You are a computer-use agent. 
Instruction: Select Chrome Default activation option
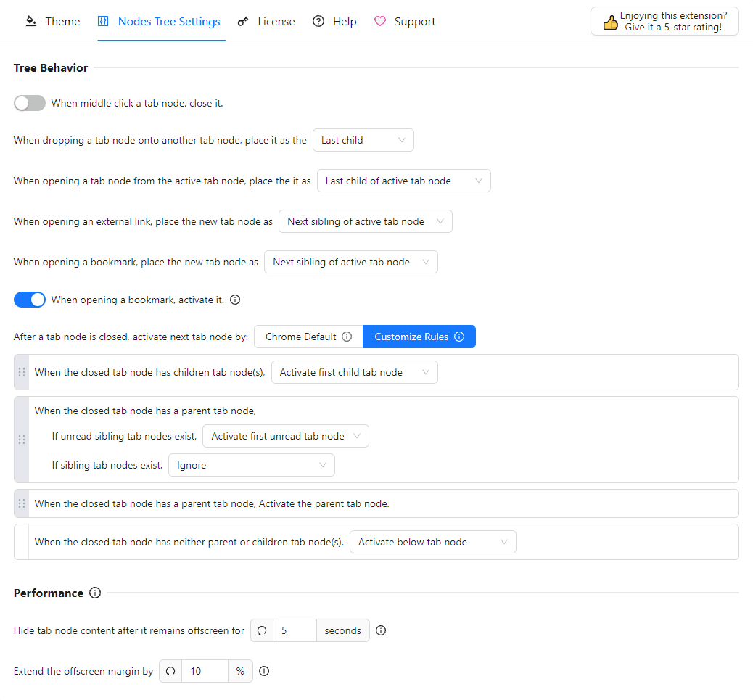[308, 337]
